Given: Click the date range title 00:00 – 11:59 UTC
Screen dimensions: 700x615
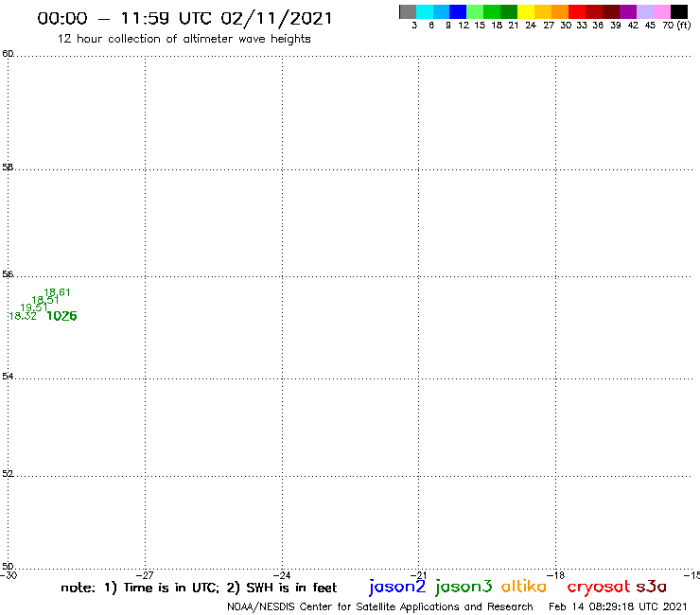Looking at the screenshot, I should click(x=184, y=18).
